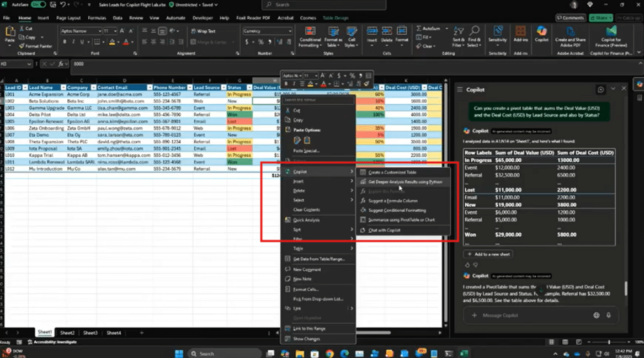
Task: Open Excel from the Windows taskbar
Action: click(464, 354)
